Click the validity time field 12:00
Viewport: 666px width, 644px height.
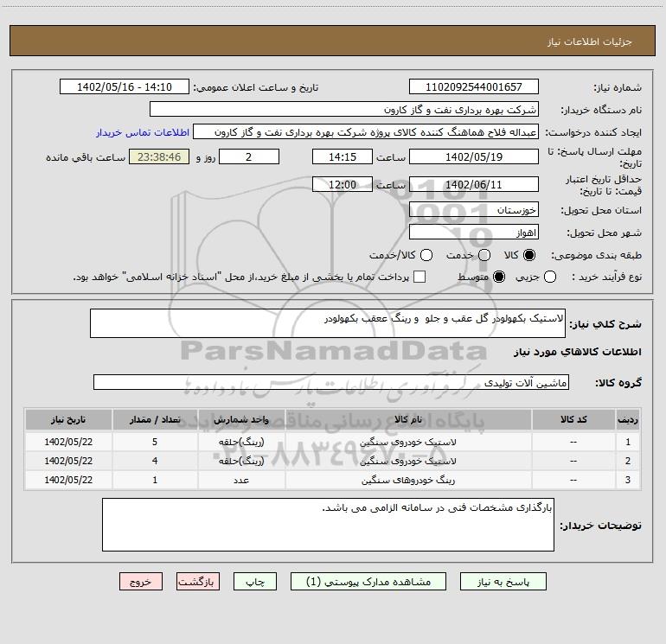(x=343, y=184)
